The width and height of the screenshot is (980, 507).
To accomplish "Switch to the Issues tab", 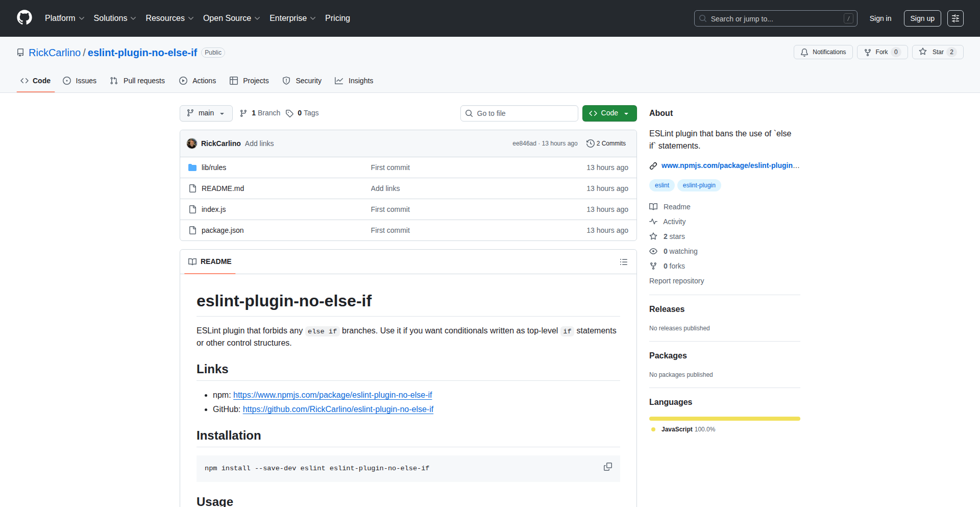I will (x=80, y=81).
